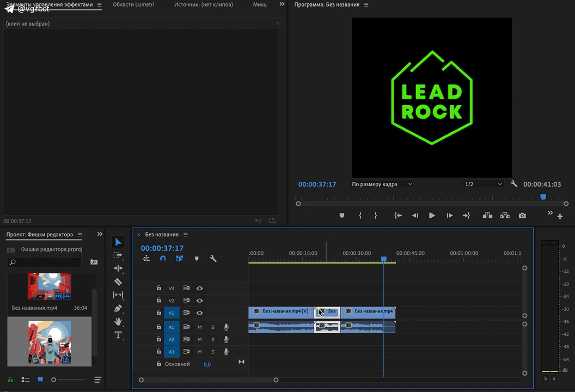
Task: Select Без названия.mp4 thumbnail in project
Action: [50, 286]
